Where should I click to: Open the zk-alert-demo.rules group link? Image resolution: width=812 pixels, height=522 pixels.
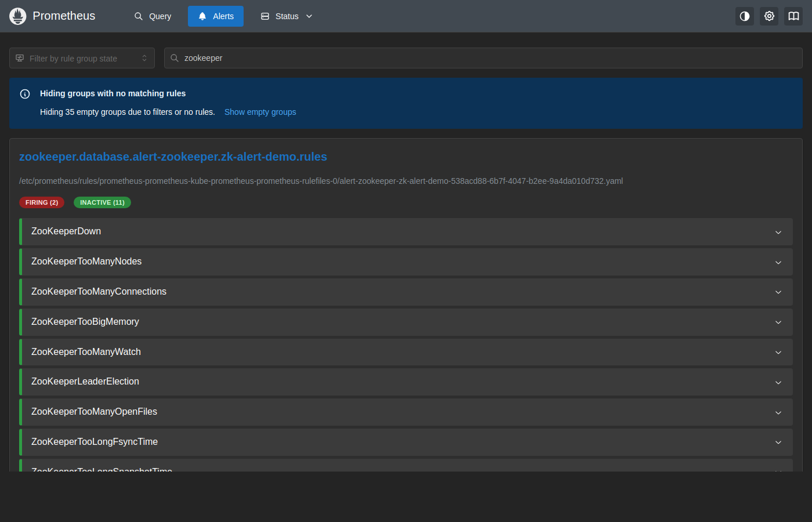pyautogui.click(x=173, y=157)
